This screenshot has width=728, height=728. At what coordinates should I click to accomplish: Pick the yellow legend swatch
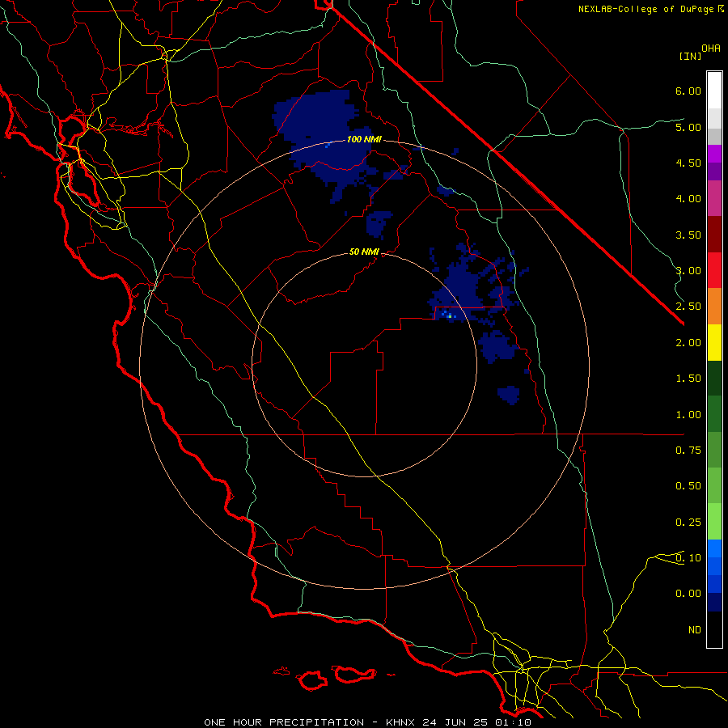[714, 342]
